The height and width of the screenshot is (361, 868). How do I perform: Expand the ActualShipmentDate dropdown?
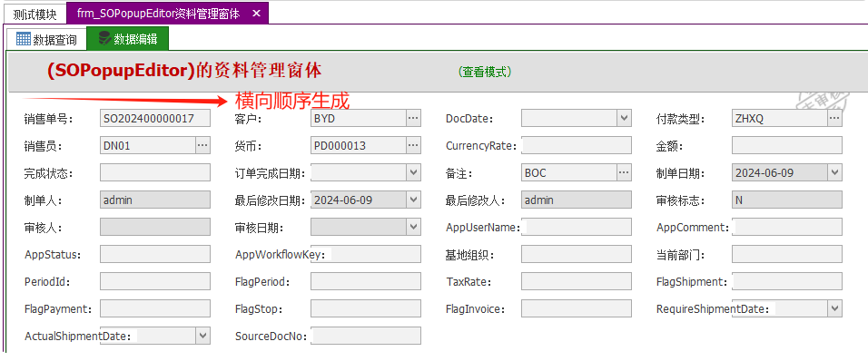[202, 336]
